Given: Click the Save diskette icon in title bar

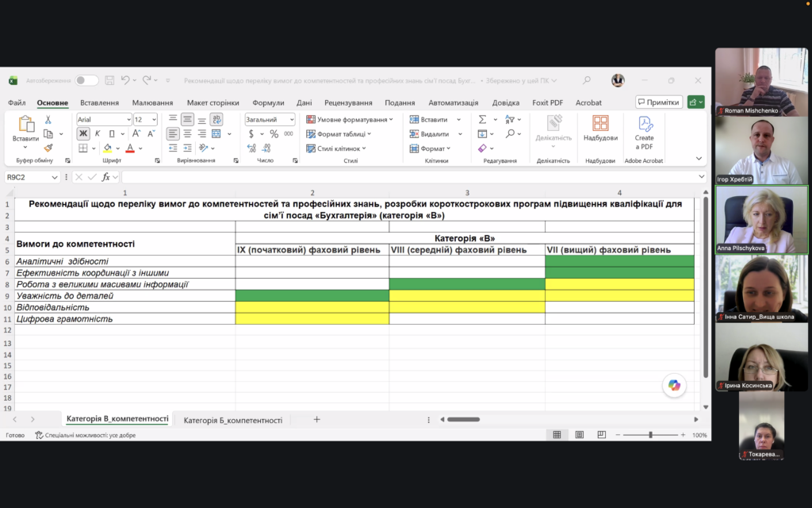Looking at the screenshot, I should pos(109,80).
